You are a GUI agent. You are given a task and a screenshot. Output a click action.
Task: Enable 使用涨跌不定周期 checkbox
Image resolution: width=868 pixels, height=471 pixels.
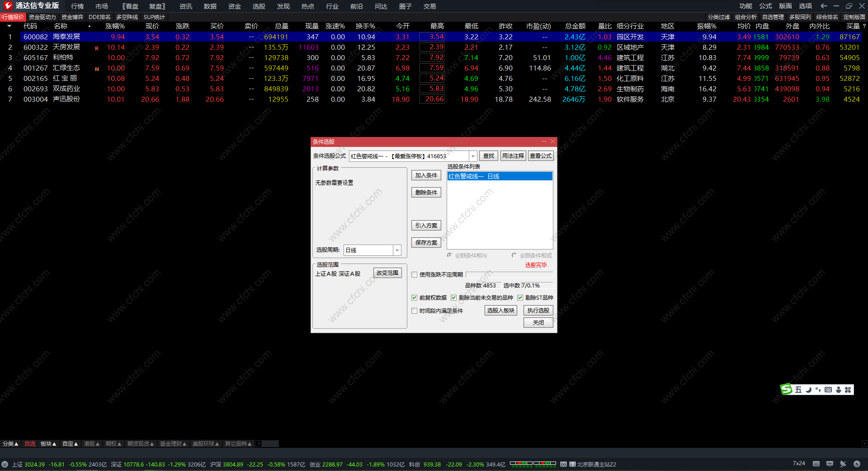pos(415,274)
